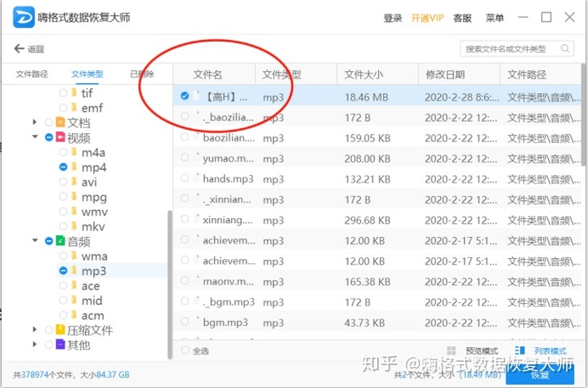Click the m4a folder icon
The image size is (588, 388).
[x=73, y=152]
